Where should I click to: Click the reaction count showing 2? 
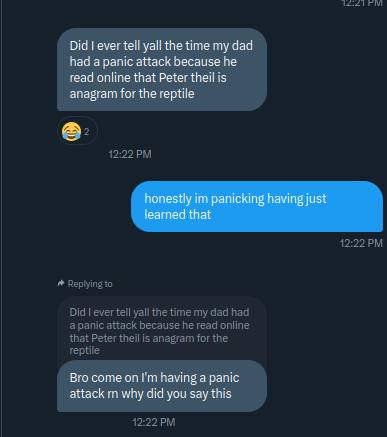coord(86,131)
